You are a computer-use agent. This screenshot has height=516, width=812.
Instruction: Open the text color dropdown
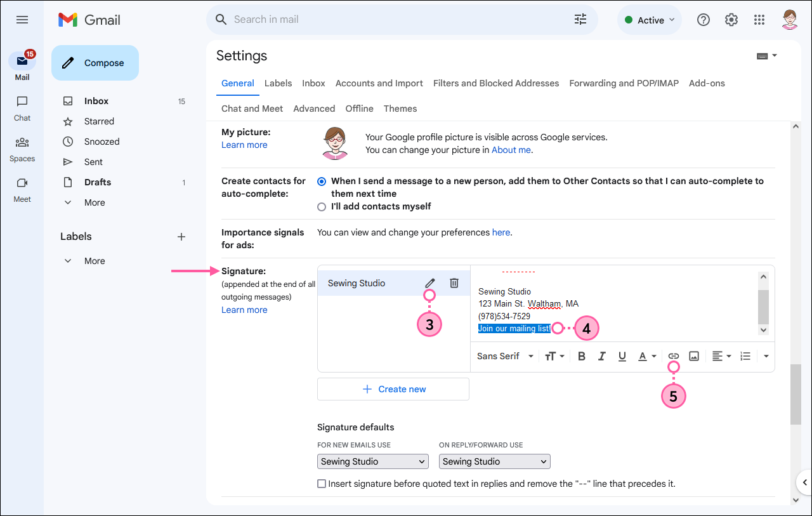pyautogui.click(x=647, y=357)
